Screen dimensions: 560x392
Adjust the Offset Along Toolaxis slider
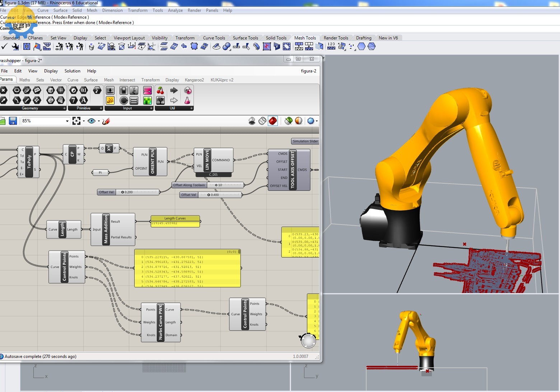coord(208,185)
